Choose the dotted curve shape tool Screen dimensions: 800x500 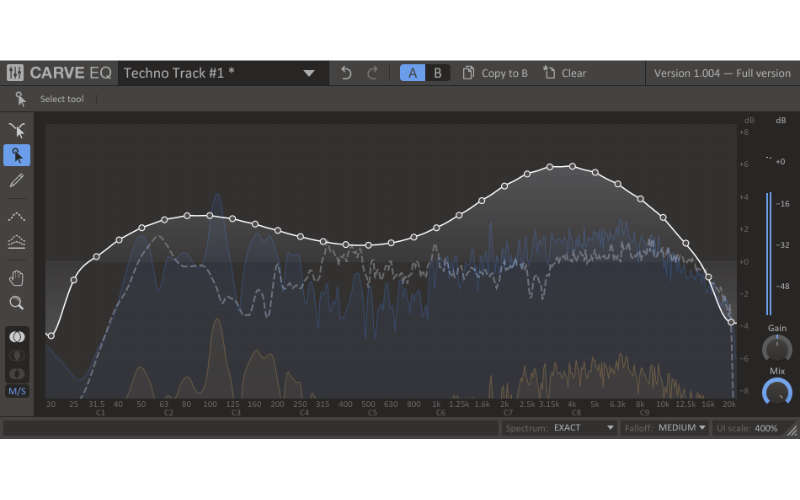point(17,216)
